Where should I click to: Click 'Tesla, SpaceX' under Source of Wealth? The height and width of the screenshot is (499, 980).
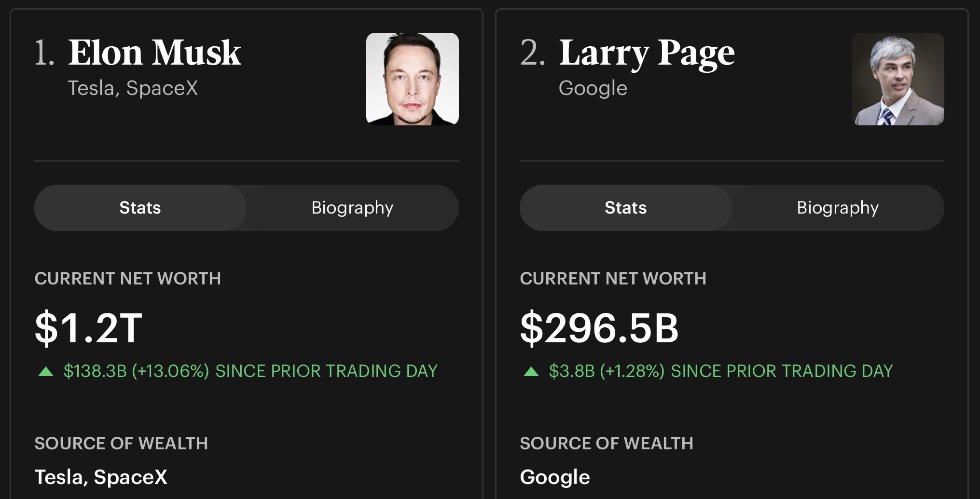point(101,477)
